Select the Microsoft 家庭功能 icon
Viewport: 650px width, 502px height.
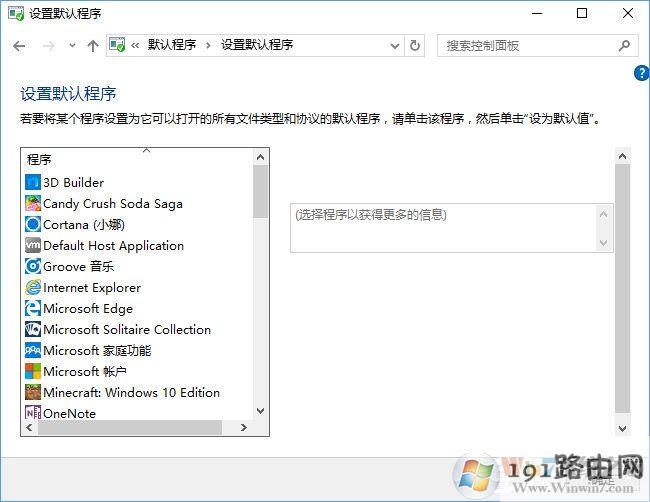click(33, 350)
